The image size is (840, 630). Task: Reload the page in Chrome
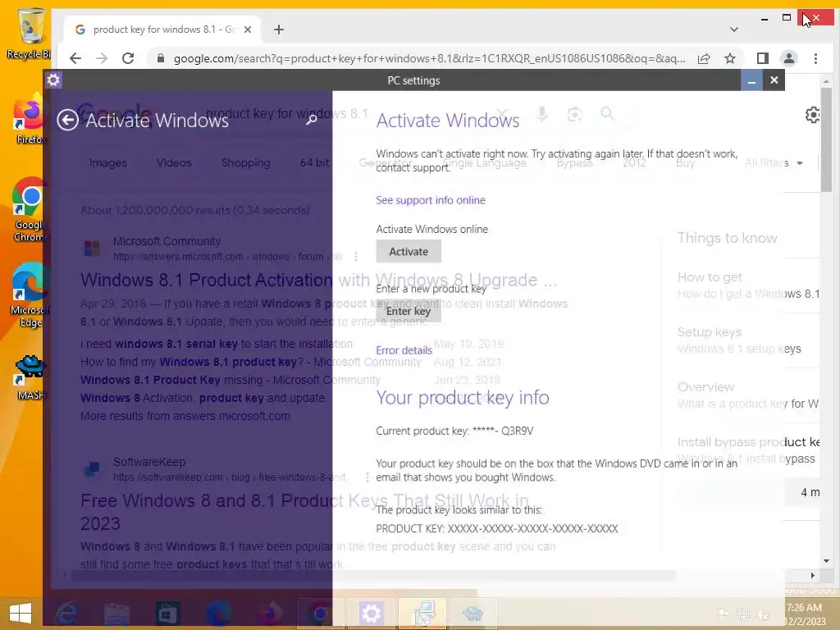128,58
